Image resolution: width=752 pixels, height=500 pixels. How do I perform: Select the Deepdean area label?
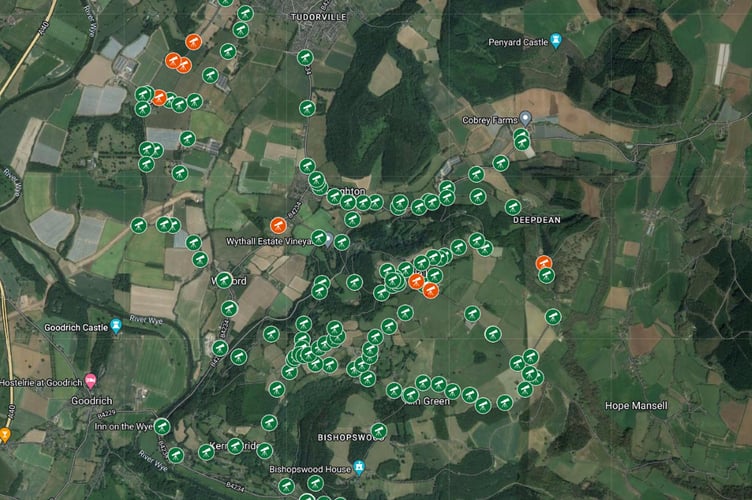click(x=537, y=220)
